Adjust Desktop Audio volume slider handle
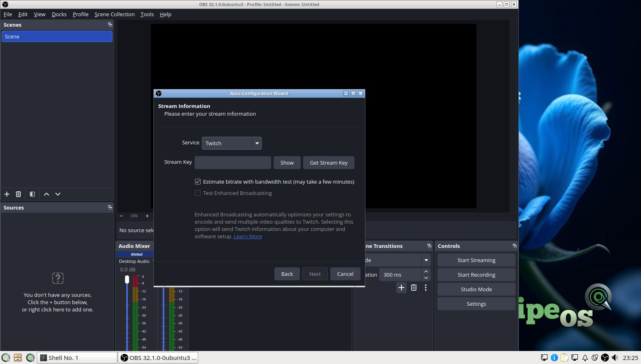The image size is (641, 364). (127, 279)
